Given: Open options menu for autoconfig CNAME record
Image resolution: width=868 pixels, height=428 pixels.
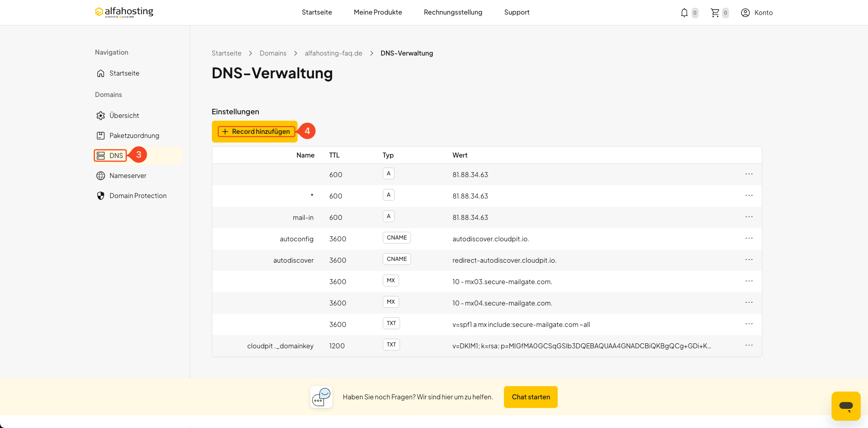Looking at the screenshot, I should (749, 239).
